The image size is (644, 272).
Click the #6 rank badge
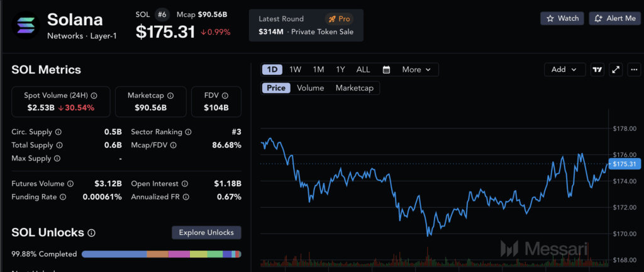pyautogui.click(x=163, y=14)
